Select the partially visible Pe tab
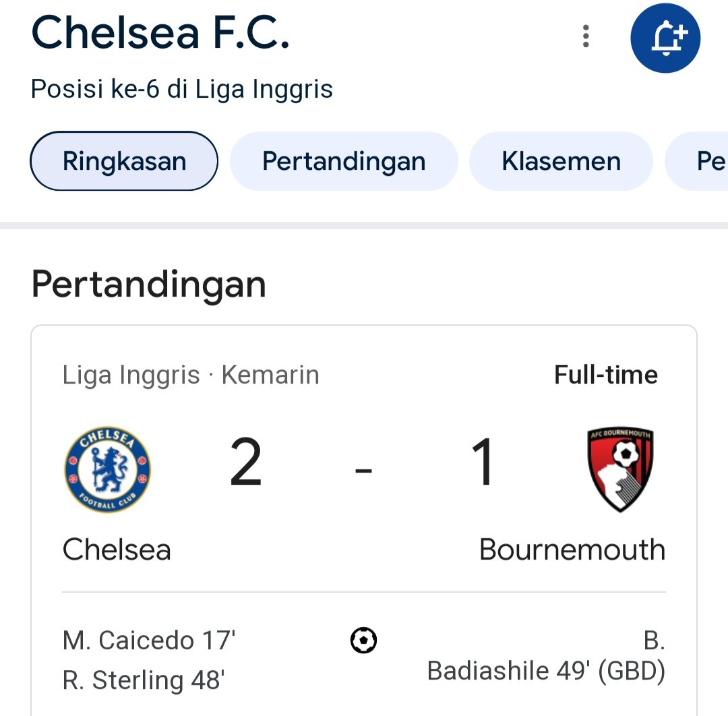The width and height of the screenshot is (728, 716). point(697,161)
